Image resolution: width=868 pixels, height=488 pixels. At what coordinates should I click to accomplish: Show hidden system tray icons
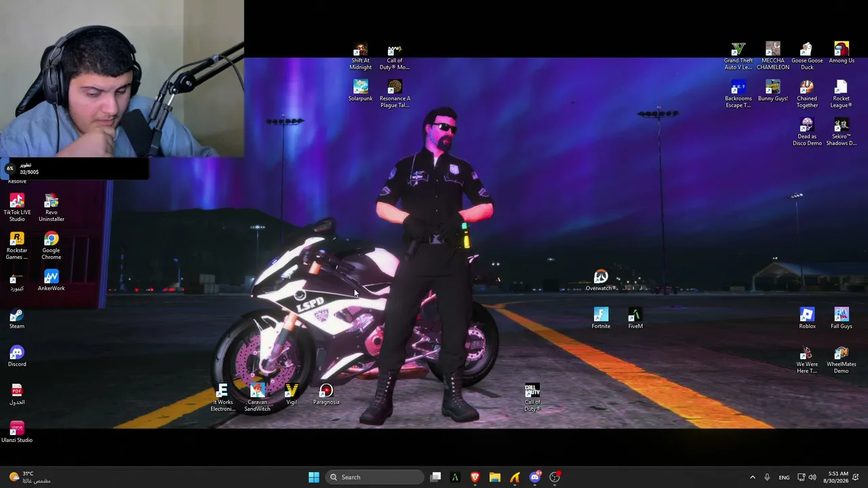752,477
